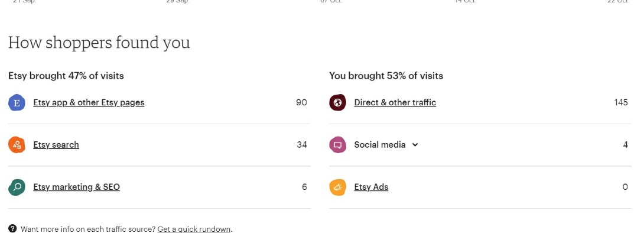Open the Etsy Ads link
The image size is (644, 233).
[371, 187]
